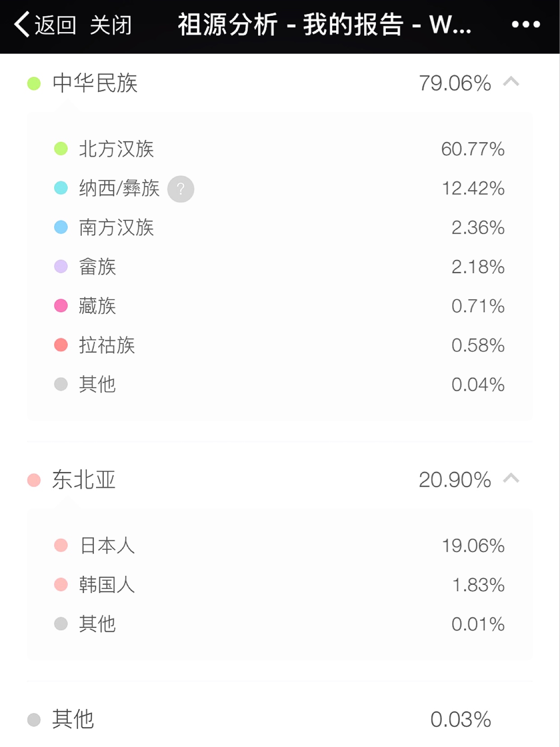560x747 pixels.
Task: Click the pink dot beside 东北亚
Action: coord(34,480)
